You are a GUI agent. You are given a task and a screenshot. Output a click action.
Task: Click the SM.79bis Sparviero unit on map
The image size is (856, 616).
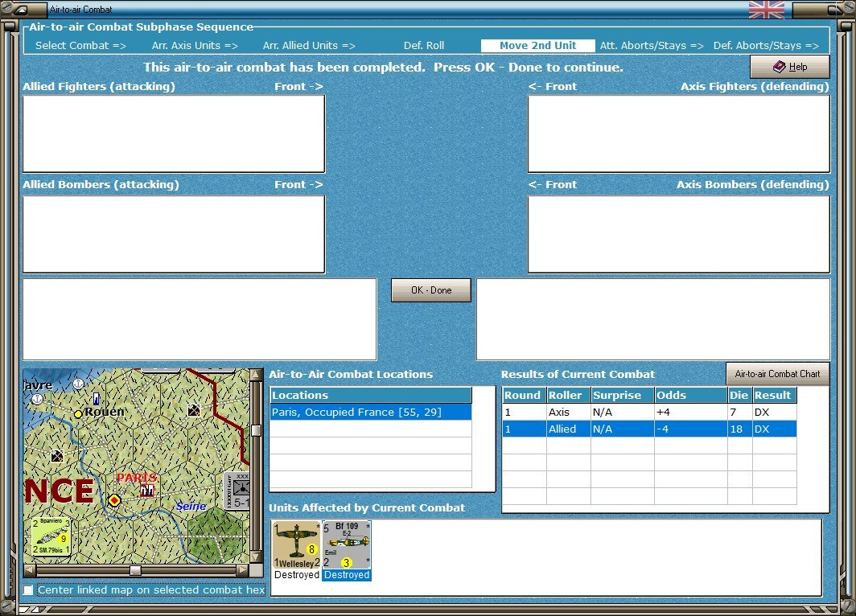pos(51,536)
